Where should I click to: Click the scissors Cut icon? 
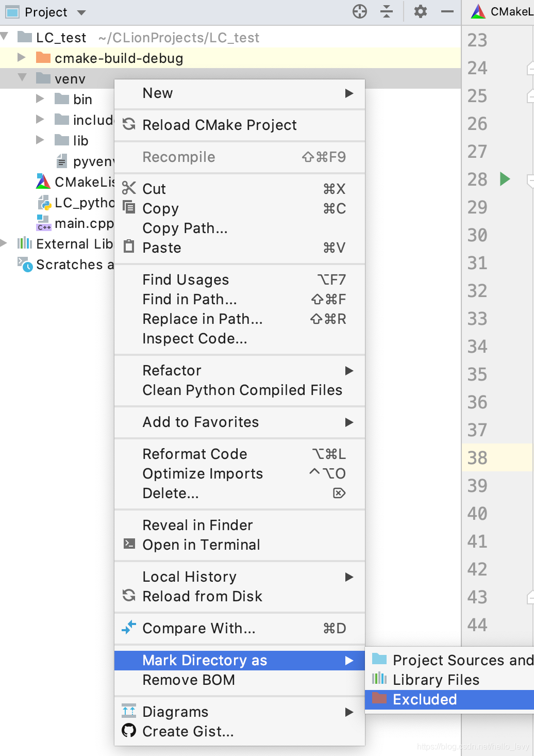click(x=129, y=188)
